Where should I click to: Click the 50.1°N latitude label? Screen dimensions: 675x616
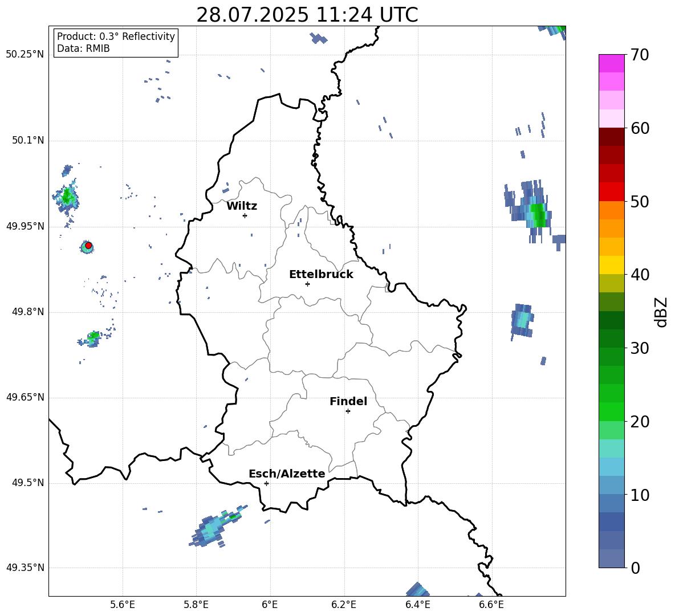coord(29,141)
